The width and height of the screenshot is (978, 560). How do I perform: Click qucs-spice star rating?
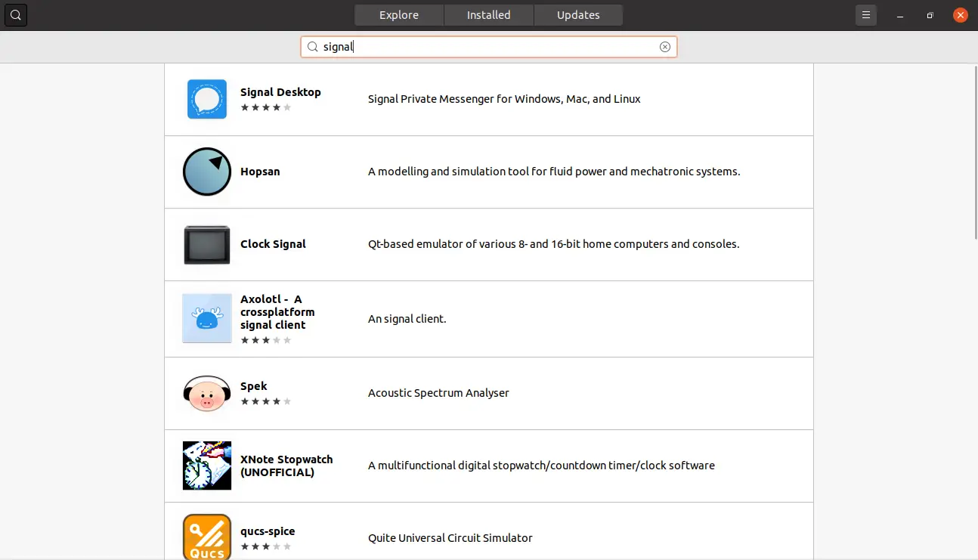coord(265,546)
